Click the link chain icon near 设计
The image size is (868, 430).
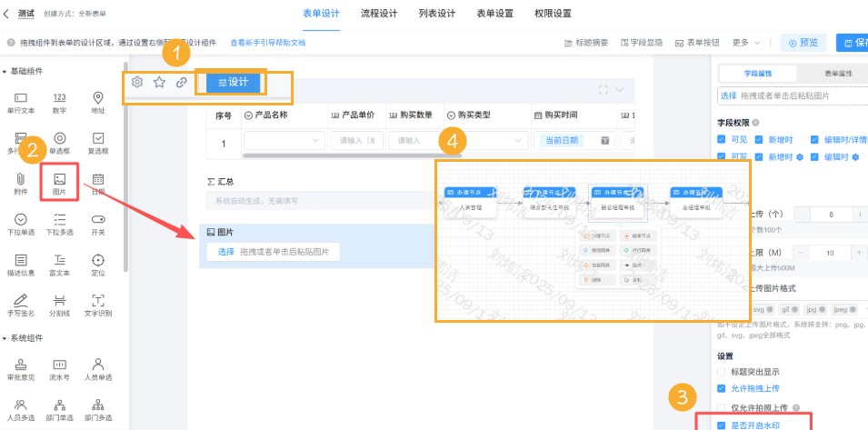click(x=181, y=82)
